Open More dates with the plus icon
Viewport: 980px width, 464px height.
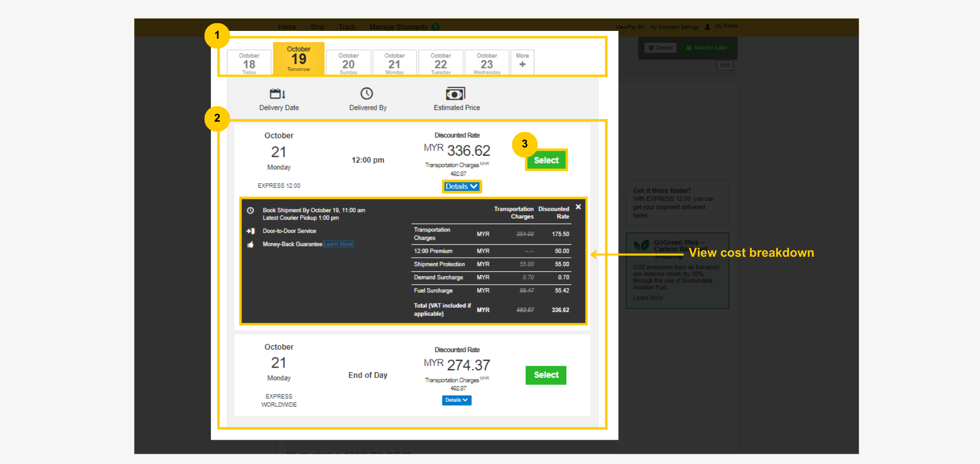pos(522,62)
